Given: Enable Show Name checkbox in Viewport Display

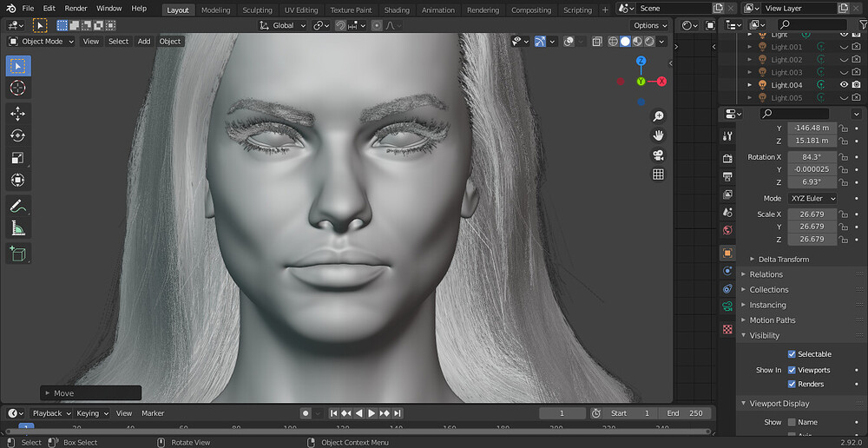Looking at the screenshot, I should [x=792, y=422].
